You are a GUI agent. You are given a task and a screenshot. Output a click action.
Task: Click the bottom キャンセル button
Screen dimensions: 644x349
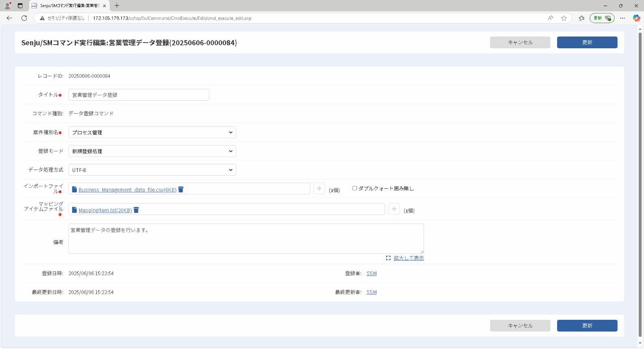coord(520,325)
